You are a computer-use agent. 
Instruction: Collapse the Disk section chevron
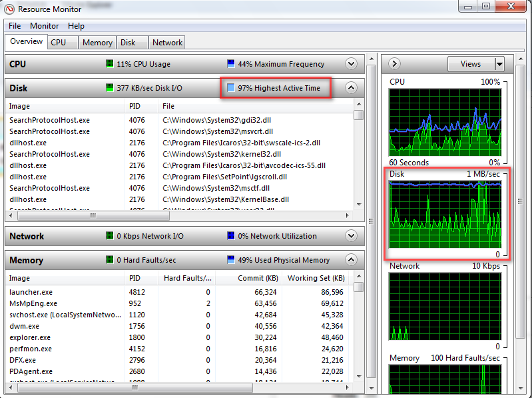(351, 87)
